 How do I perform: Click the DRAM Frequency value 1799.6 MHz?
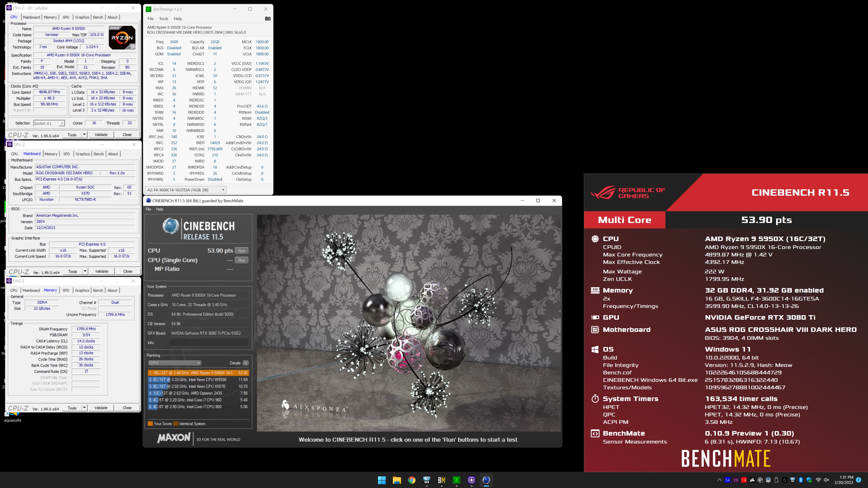pyautogui.click(x=86, y=329)
